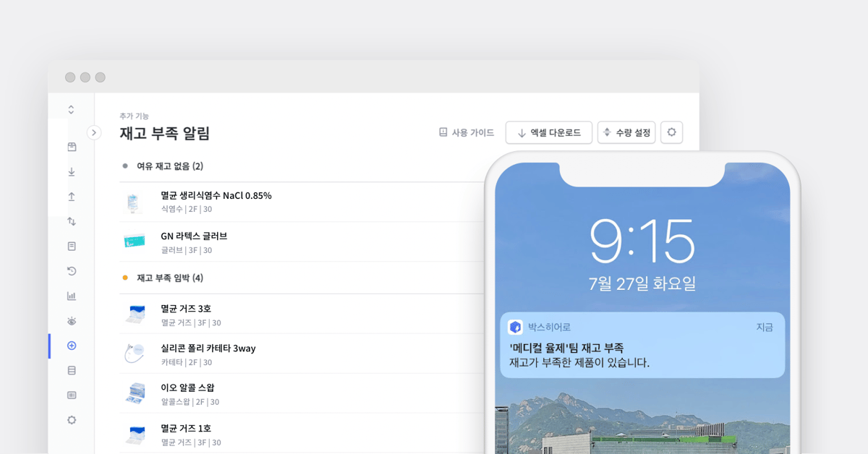Expand the sidebar with the chevron arrow

94,132
